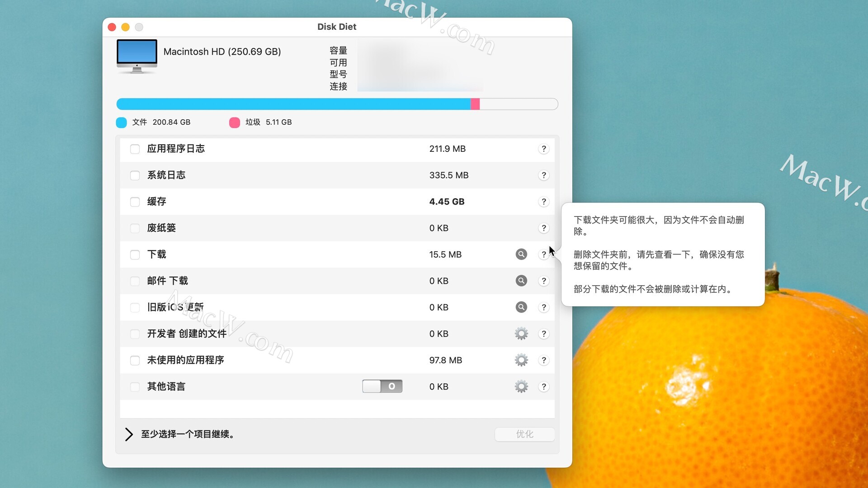Show help for 开发者 创建的文件 row
The width and height of the screenshot is (868, 488).
pyautogui.click(x=544, y=334)
